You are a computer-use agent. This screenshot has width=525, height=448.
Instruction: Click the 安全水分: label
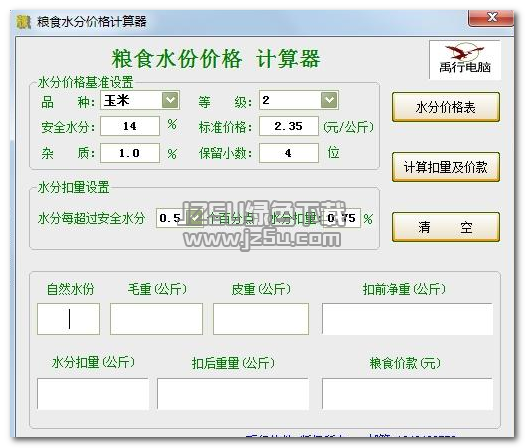pyautogui.click(x=69, y=127)
